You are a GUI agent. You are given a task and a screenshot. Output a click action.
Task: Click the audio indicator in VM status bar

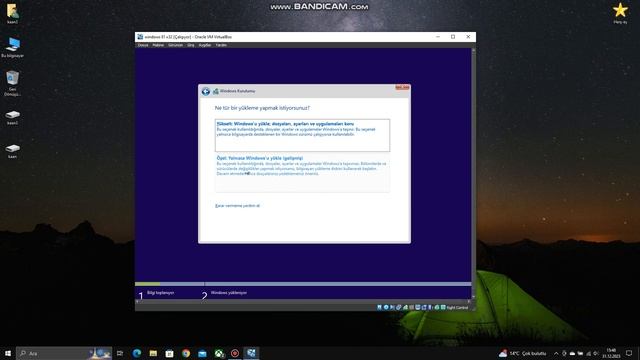(392, 307)
